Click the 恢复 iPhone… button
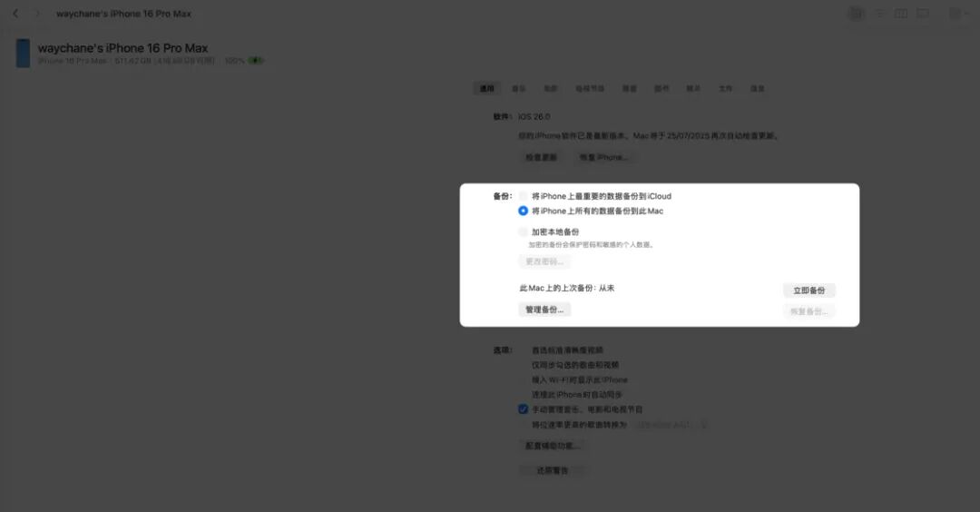The image size is (980, 512). (603, 158)
